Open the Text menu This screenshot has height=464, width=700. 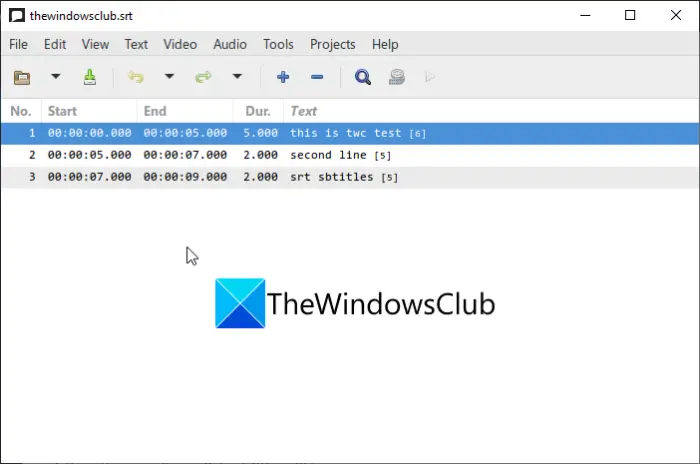[x=136, y=44]
